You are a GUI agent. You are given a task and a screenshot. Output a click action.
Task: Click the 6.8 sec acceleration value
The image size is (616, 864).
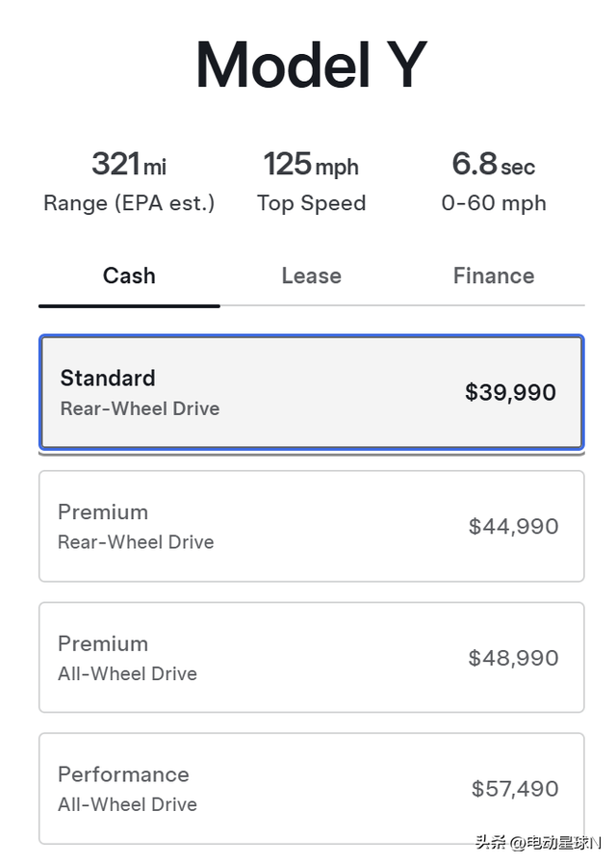click(x=493, y=165)
